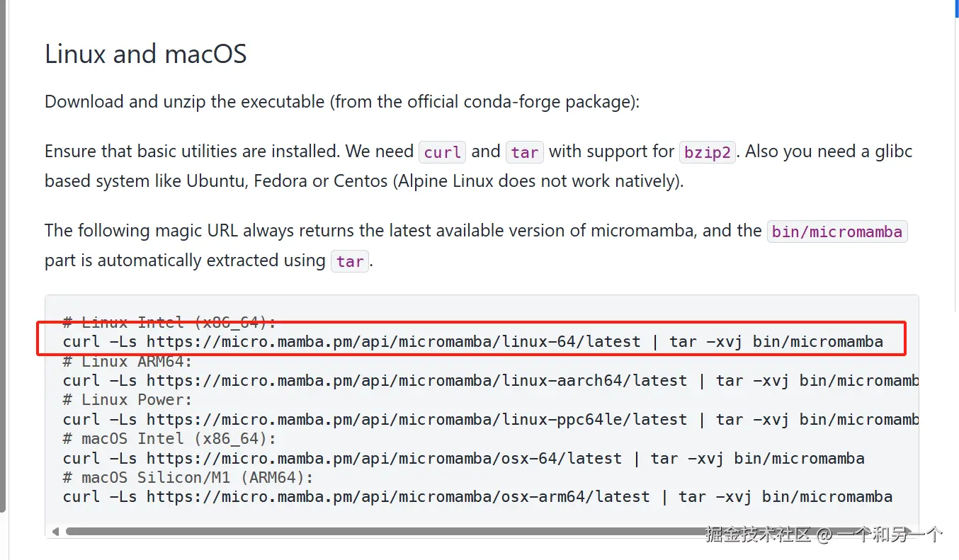Click the "tar" code tag after "extracted using"
Screen dimensions: 959x560
tap(350, 261)
